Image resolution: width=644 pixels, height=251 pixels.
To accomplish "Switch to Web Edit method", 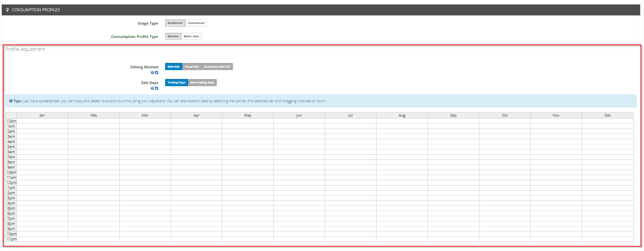I will tap(173, 67).
